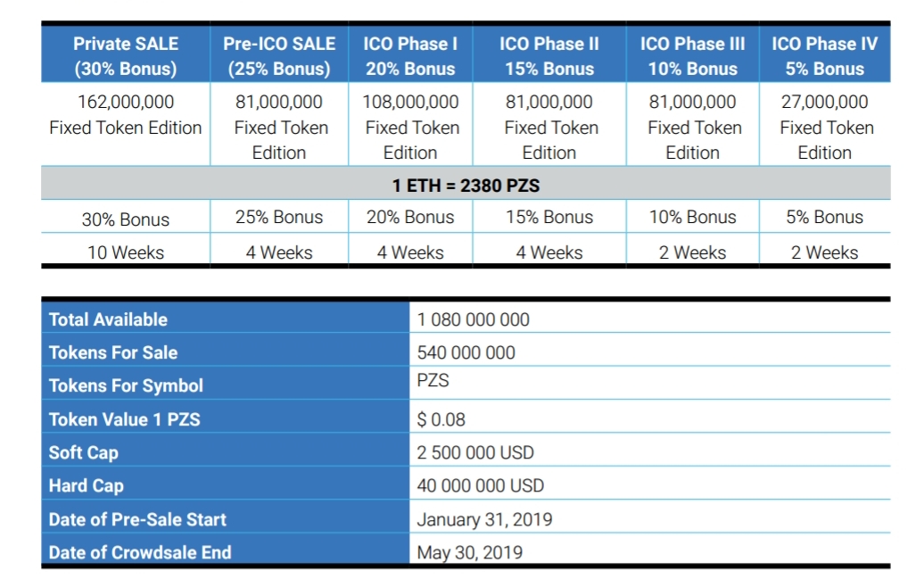The width and height of the screenshot is (924, 587).
Task: Select the PZS token symbol value
Action: click(x=433, y=381)
